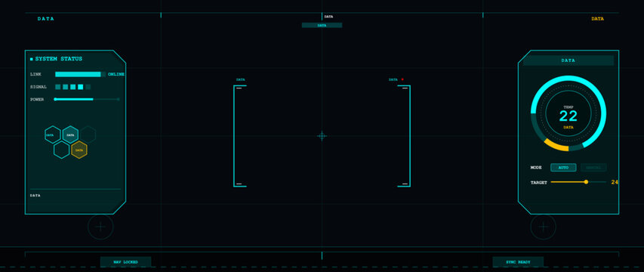
Task: Click the yellow DATA label at top right
Action: tap(598, 19)
